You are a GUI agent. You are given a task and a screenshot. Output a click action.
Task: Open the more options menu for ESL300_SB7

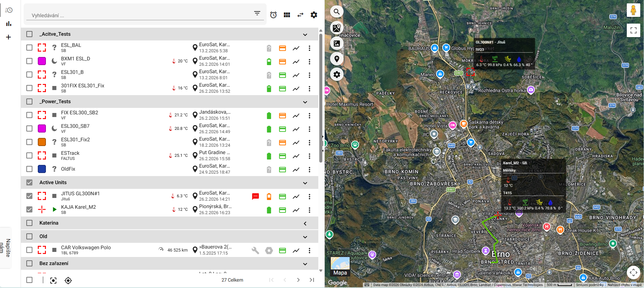point(310,129)
